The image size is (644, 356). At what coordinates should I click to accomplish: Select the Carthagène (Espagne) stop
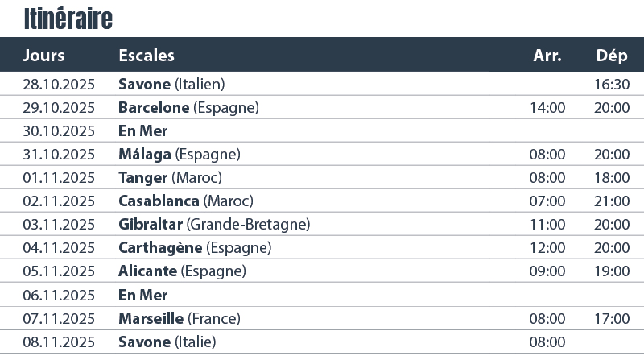(195, 247)
